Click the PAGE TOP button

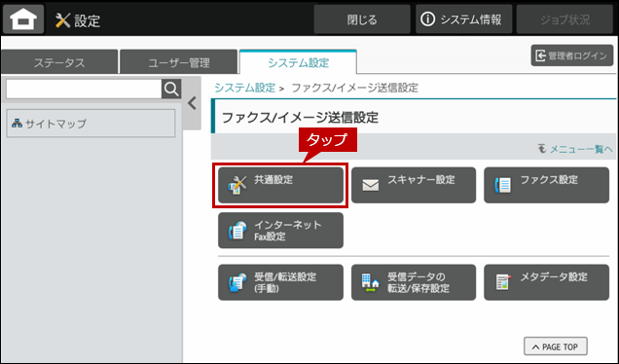pyautogui.click(x=556, y=346)
